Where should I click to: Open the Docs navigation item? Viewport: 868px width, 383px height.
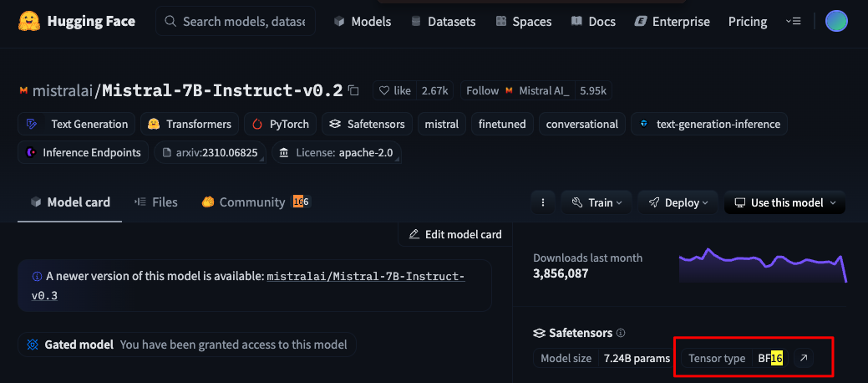coord(593,22)
